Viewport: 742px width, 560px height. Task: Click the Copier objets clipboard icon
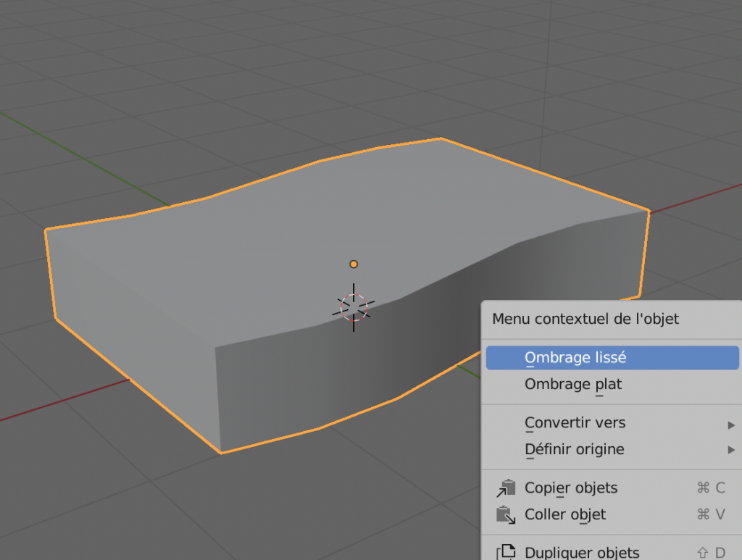point(506,488)
